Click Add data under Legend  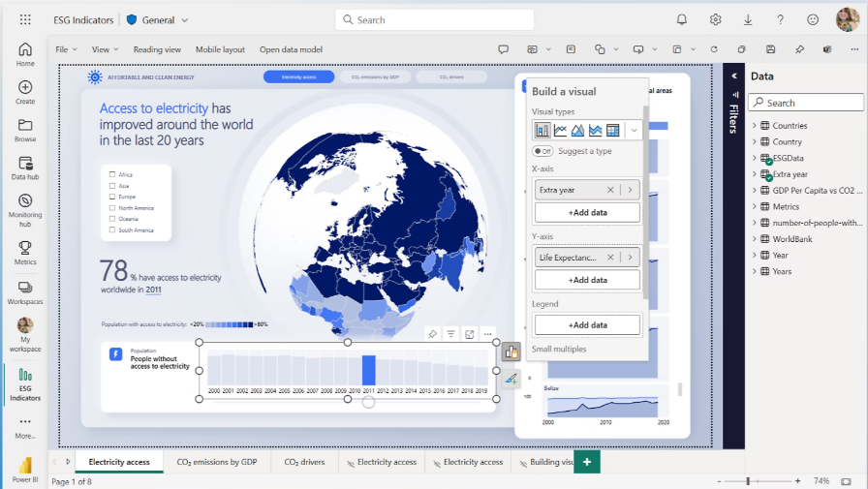[x=587, y=324]
